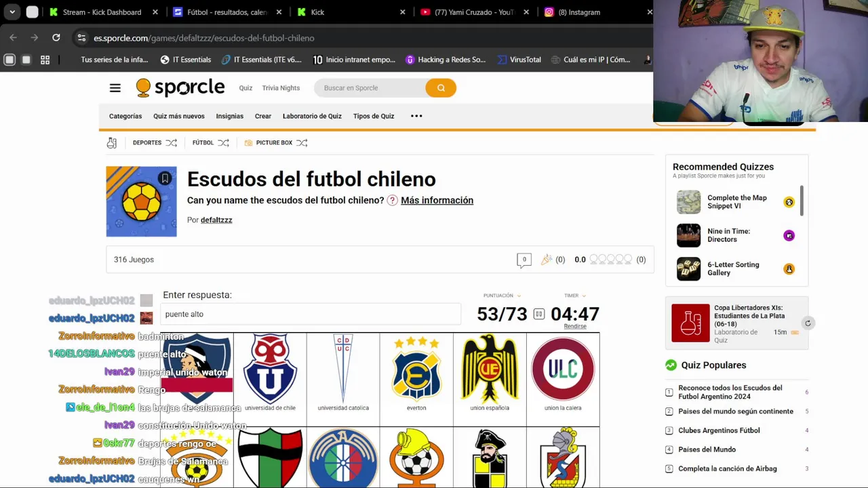Refresh the recommended Copa Libertadores quiz card

(x=808, y=323)
